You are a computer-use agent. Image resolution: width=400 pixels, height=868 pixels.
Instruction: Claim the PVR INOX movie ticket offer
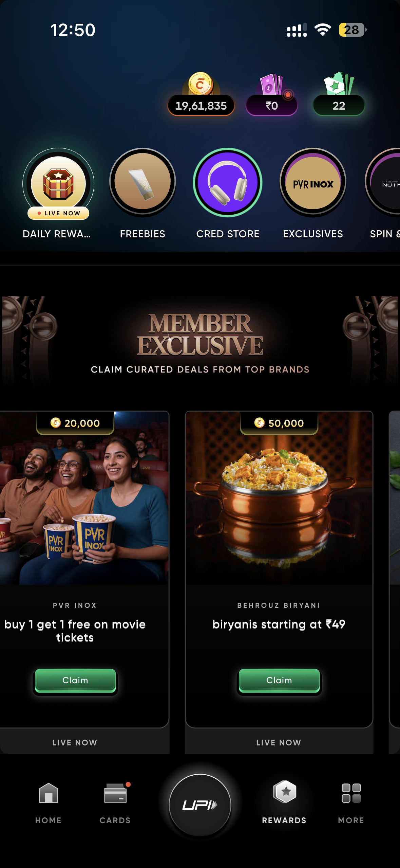coord(75,680)
